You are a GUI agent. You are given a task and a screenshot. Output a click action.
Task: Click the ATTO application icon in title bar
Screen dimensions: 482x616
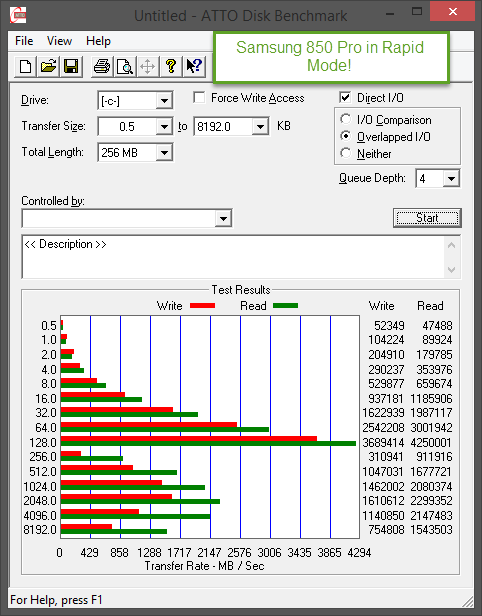[x=18, y=15]
